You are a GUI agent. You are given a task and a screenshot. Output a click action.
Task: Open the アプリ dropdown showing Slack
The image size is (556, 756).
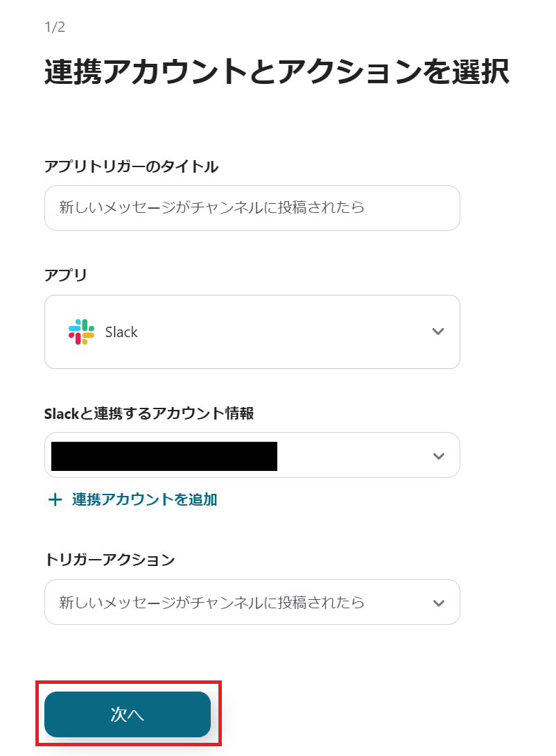pos(252,332)
